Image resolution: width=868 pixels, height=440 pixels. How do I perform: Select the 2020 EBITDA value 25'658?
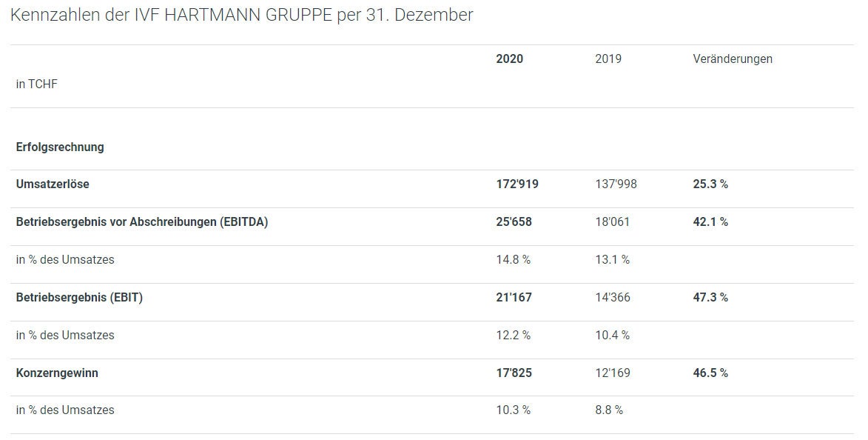514,221
